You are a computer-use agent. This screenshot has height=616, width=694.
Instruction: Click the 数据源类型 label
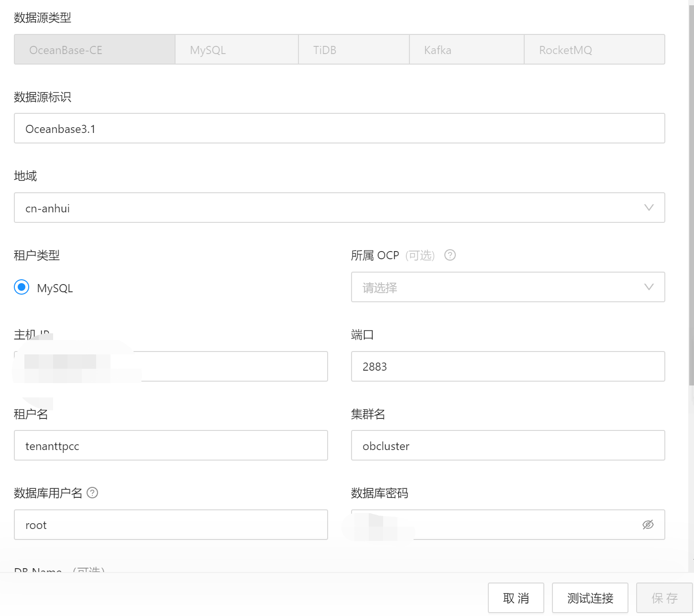click(43, 18)
